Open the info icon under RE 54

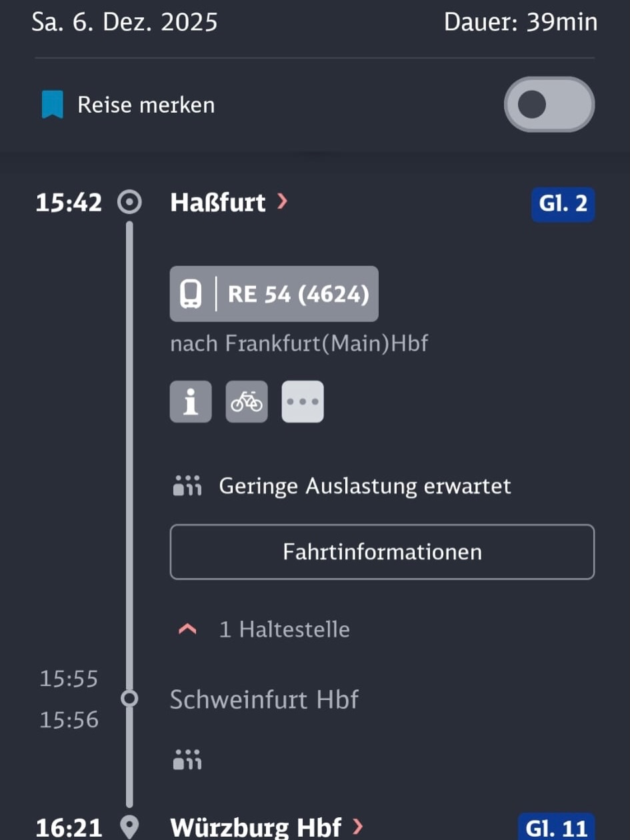[x=191, y=402]
